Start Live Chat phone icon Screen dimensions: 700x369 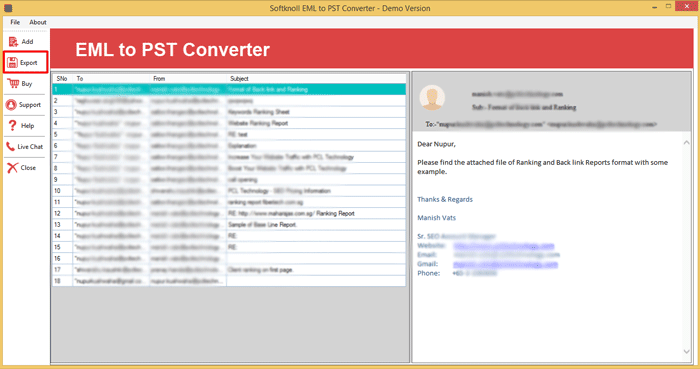click(10, 146)
